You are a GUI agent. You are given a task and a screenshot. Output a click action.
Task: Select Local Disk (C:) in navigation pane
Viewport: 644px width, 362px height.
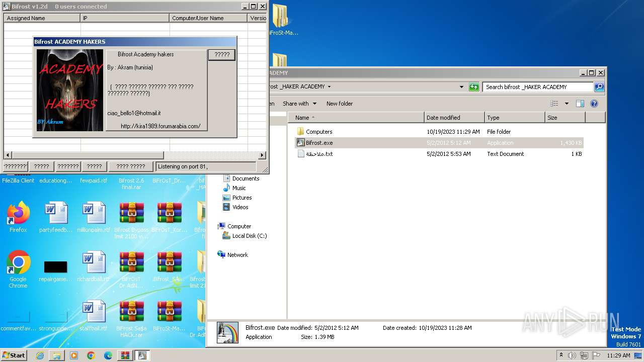coord(250,236)
